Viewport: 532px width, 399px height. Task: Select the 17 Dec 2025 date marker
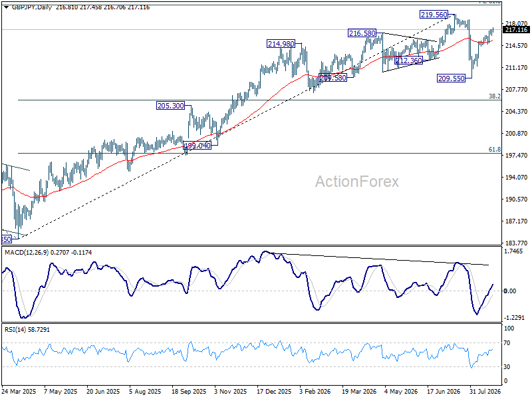point(274,391)
